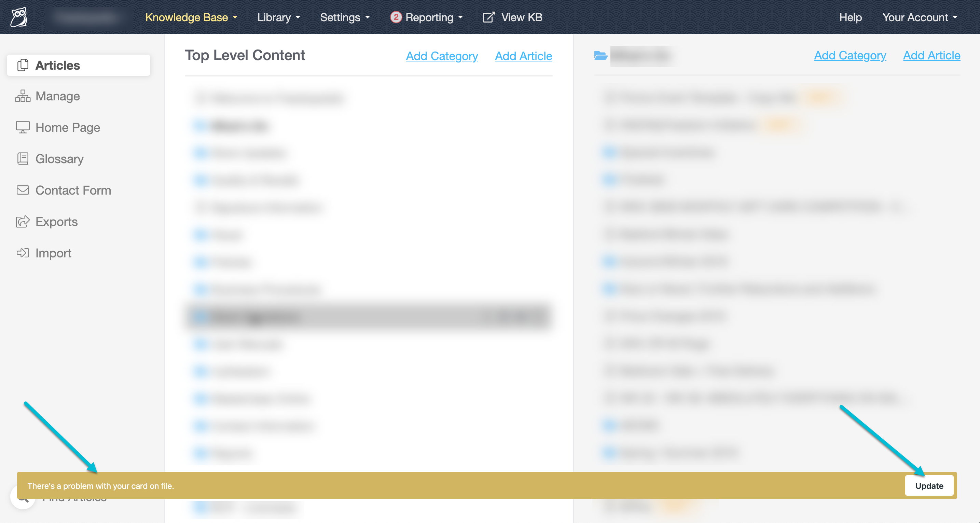Click the open folder icon in right panel
The image size is (980, 523).
tap(601, 56)
